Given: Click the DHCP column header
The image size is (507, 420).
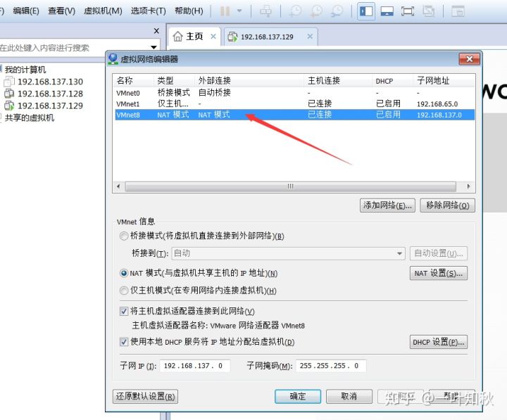Looking at the screenshot, I should pos(392,81).
